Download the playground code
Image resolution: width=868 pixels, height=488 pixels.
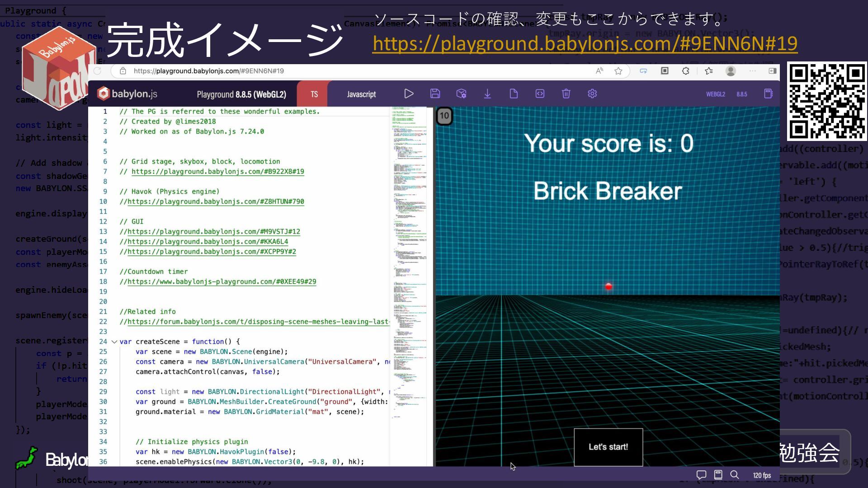point(487,94)
